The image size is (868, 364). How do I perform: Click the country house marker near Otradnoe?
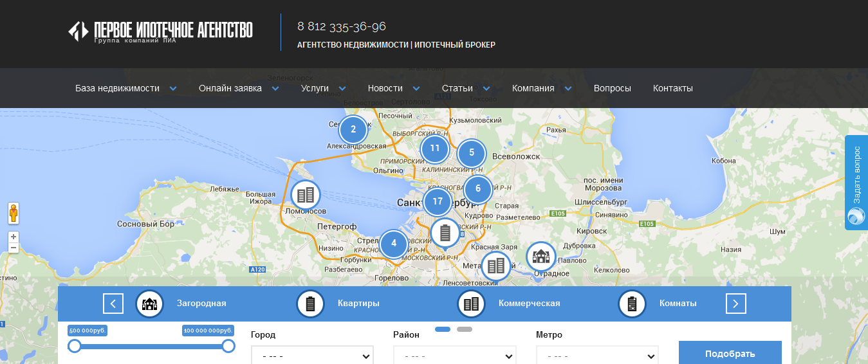pyautogui.click(x=541, y=257)
